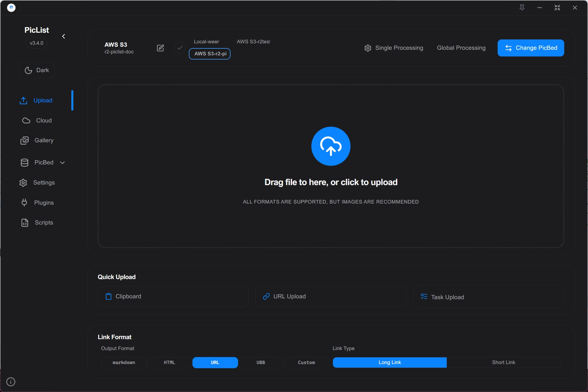Switch to mini window mode icon

click(x=557, y=8)
